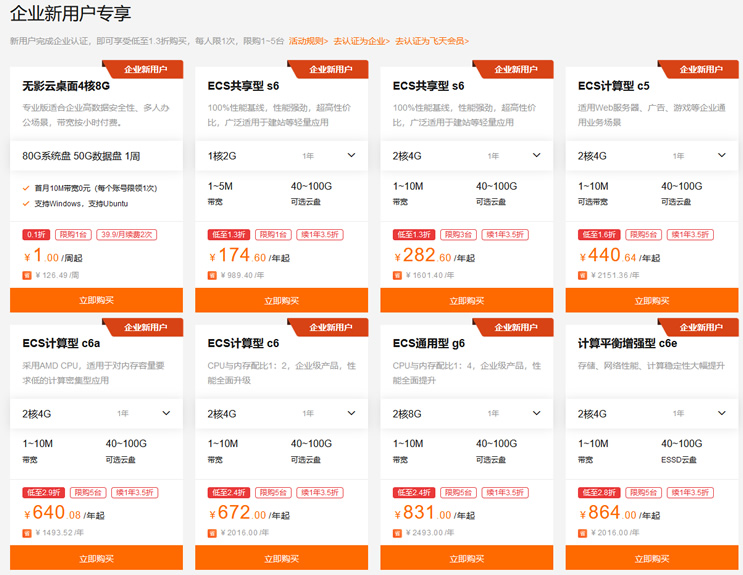The height and width of the screenshot is (575, 743).
Task: Expand the 2核8G dropdown on ECS通用型 g6
Action: coord(537,413)
